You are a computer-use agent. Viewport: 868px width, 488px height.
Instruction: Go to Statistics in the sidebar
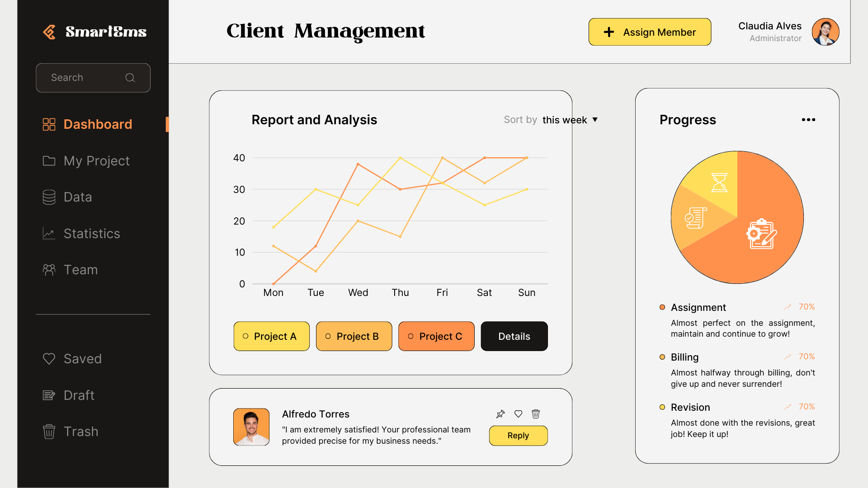coord(92,234)
